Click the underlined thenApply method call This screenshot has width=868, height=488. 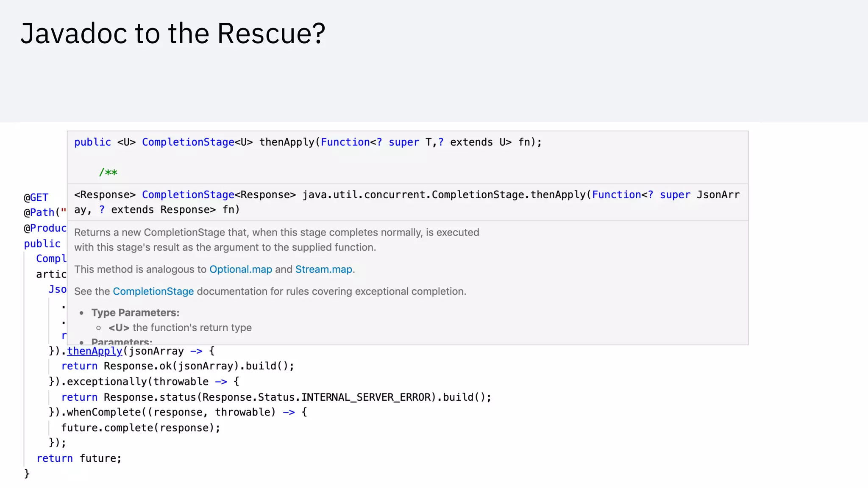tap(95, 351)
